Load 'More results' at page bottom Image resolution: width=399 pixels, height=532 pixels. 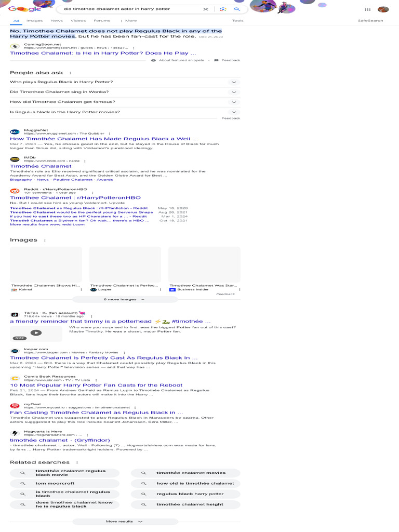click(x=125, y=522)
